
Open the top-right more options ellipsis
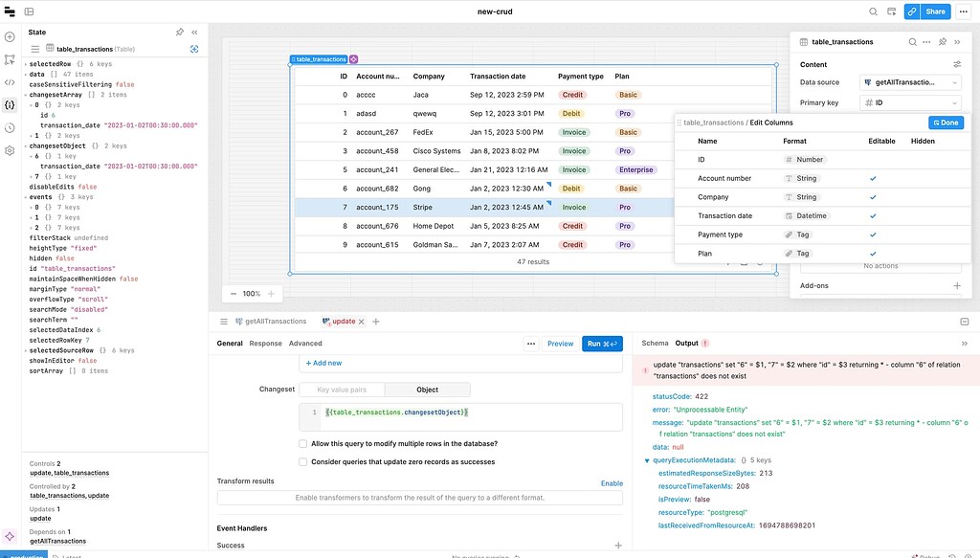click(x=963, y=11)
